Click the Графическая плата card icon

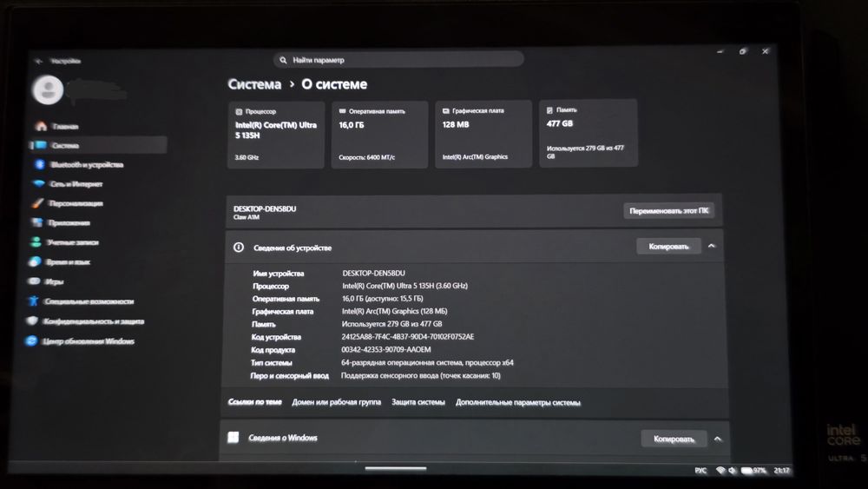click(445, 111)
